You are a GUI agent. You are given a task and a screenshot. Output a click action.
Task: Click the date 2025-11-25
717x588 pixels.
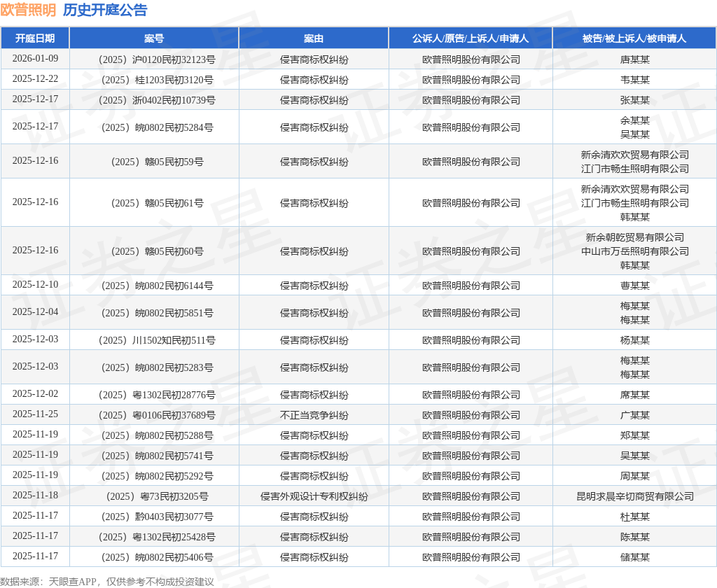(x=35, y=414)
